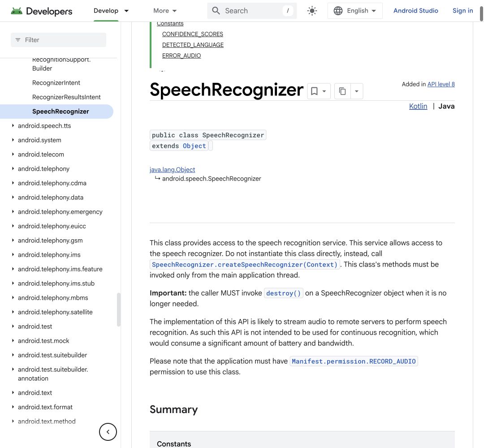Open SpeechRecognizer.createSpeechRecognizer(Context) link
Viewport: 484px width, 448px height.
(245, 264)
